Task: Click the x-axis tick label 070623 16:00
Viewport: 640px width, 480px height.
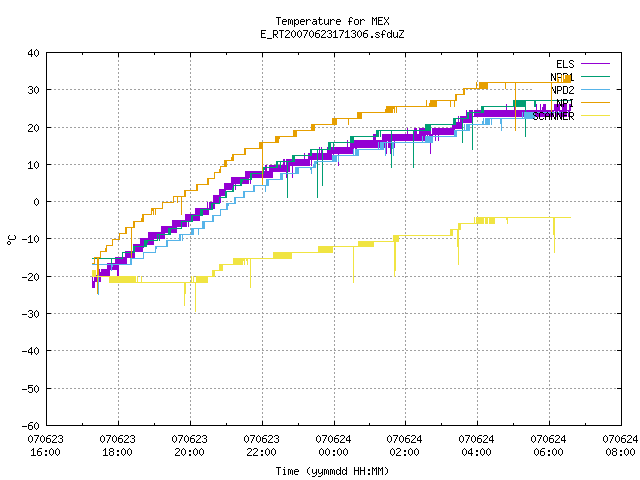Action: pyautogui.click(x=45, y=446)
